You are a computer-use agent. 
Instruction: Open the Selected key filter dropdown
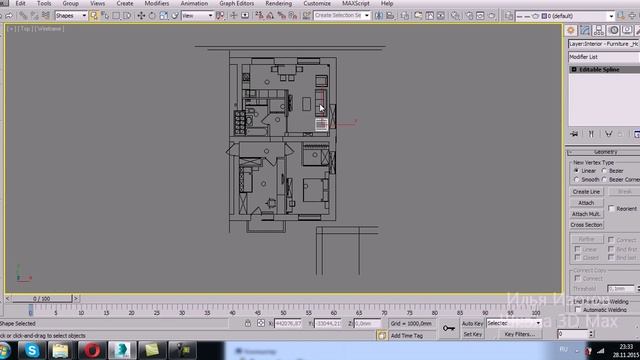(513, 323)
